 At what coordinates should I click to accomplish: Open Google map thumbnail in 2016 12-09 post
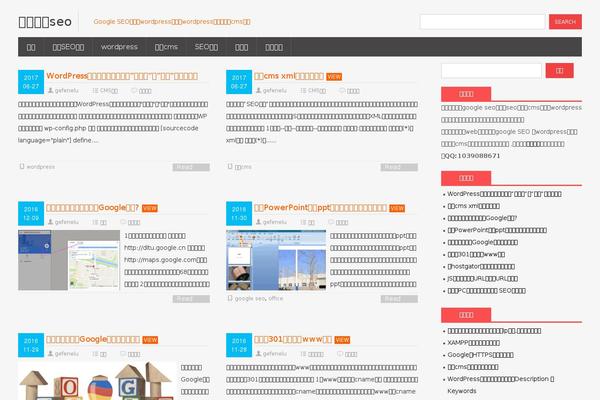click(69, 260)
